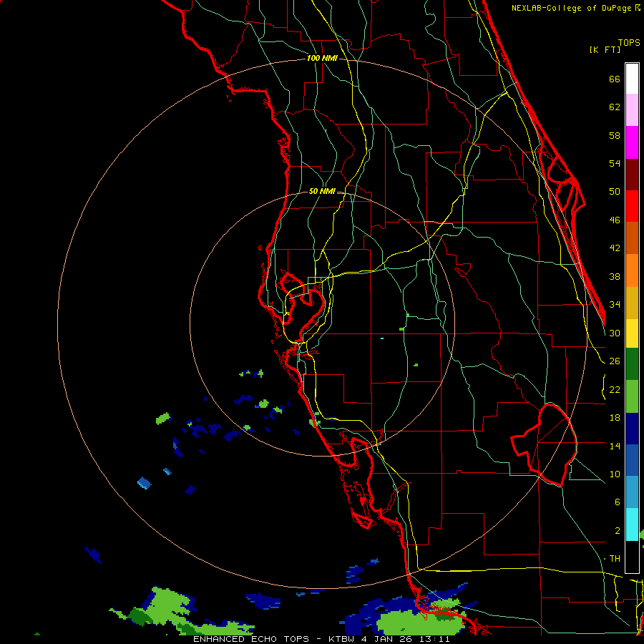Image resolution: width=644 pixels, height=644 pixels.
Task: Click legend value 58
Action: [615, 135]
